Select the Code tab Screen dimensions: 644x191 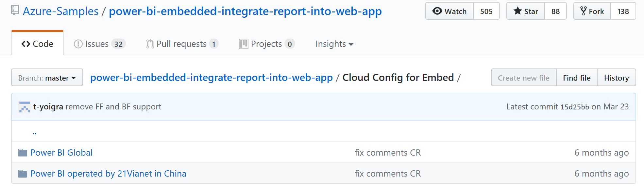(37, 44)
